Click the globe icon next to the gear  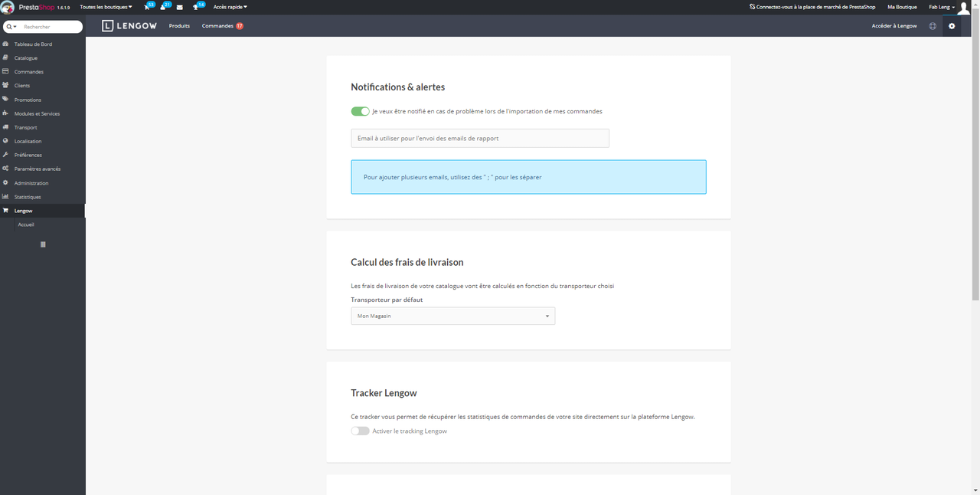[933, 25]
